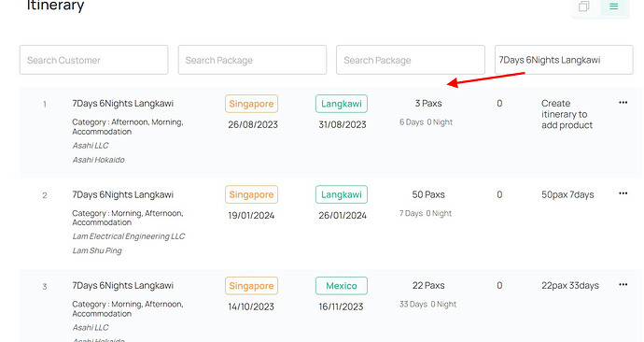Viewport: 644px width, 342px height.
Task: Click row number 3
Action: (45, 287)
